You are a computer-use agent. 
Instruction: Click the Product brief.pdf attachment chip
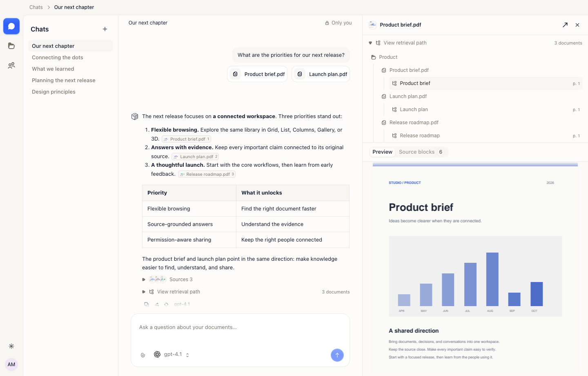pyautogui.click(x=257, y=74)
